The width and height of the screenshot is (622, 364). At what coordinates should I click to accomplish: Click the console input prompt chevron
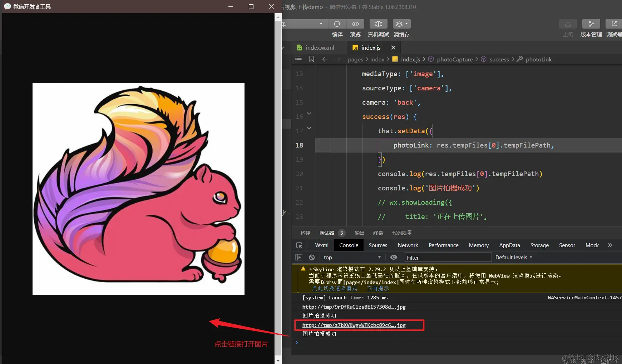[297, 343]
